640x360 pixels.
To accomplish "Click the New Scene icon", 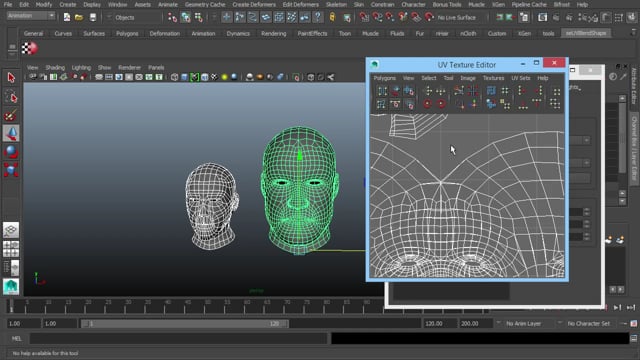I will [x=67, y=17].
